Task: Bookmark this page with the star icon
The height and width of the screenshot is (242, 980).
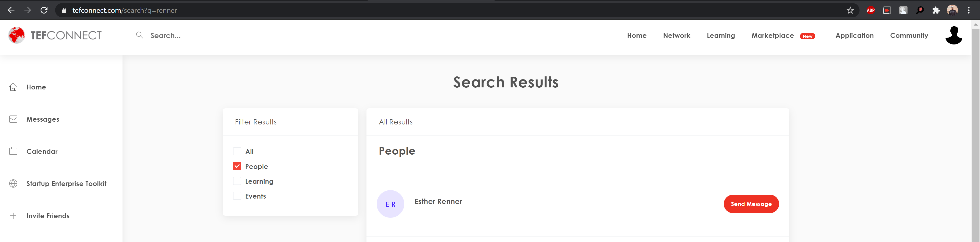Action: (850, 10)
